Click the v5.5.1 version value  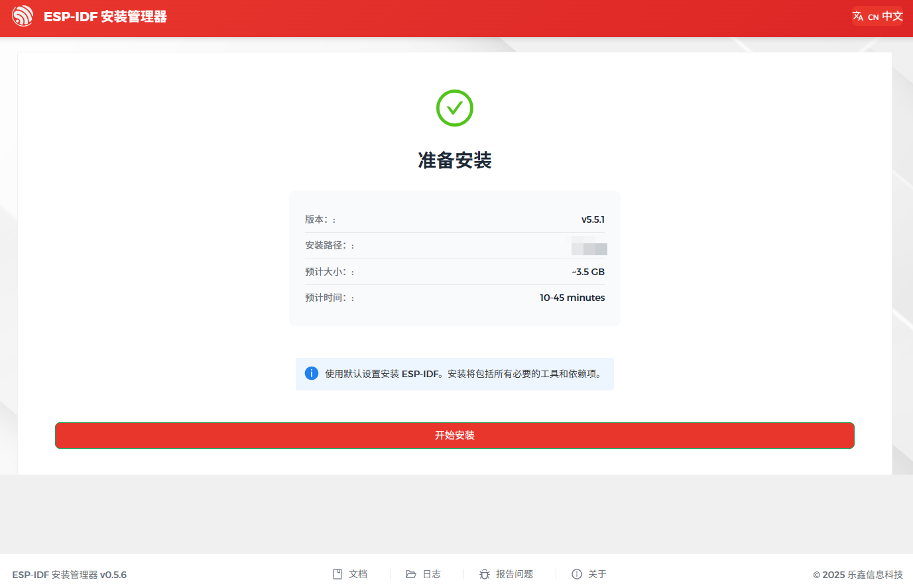tap(593, 219)
